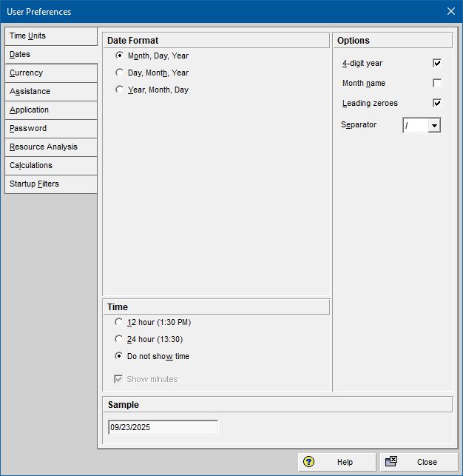463x476 pixels.
Task: Go to the Password tab
Action: pos(50,129)
